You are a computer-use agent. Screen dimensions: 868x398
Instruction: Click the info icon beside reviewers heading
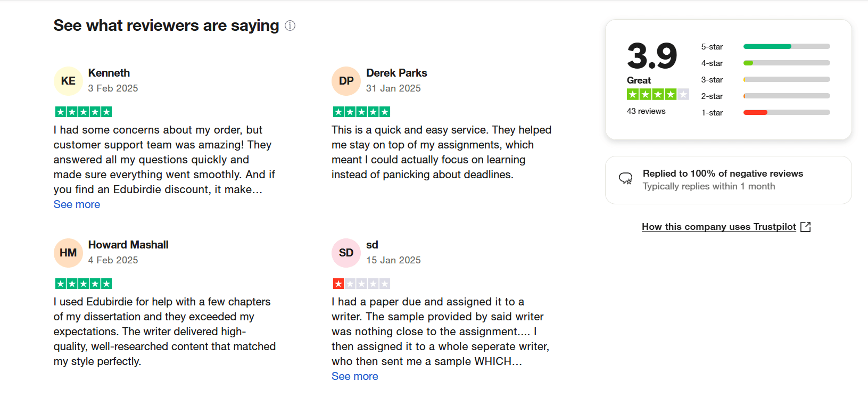click(290, 26)
